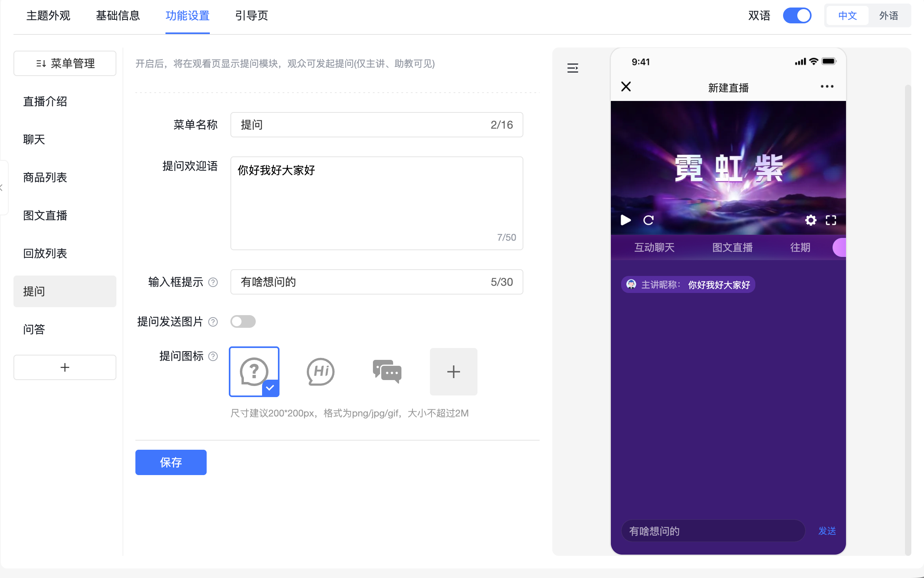Select 直播介绍 in sidebar menu

coord(65,101)
